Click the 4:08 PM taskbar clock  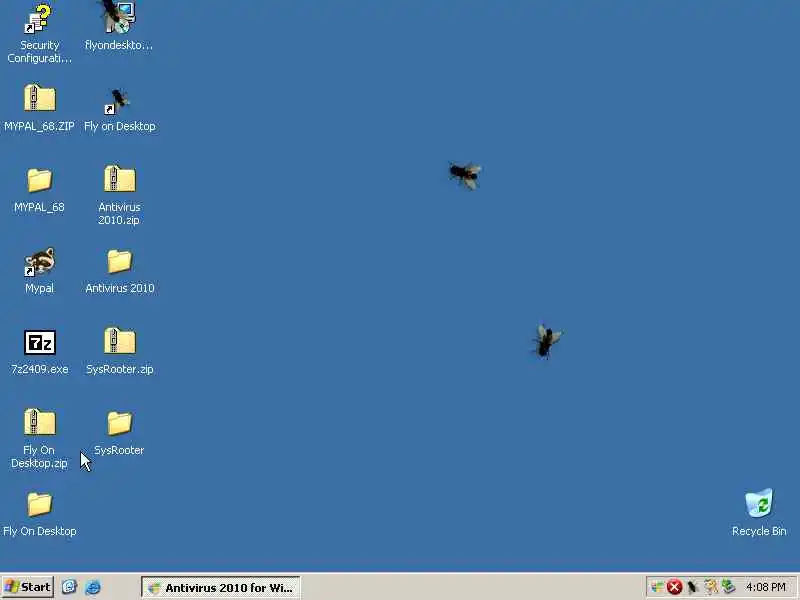point(766,587)
